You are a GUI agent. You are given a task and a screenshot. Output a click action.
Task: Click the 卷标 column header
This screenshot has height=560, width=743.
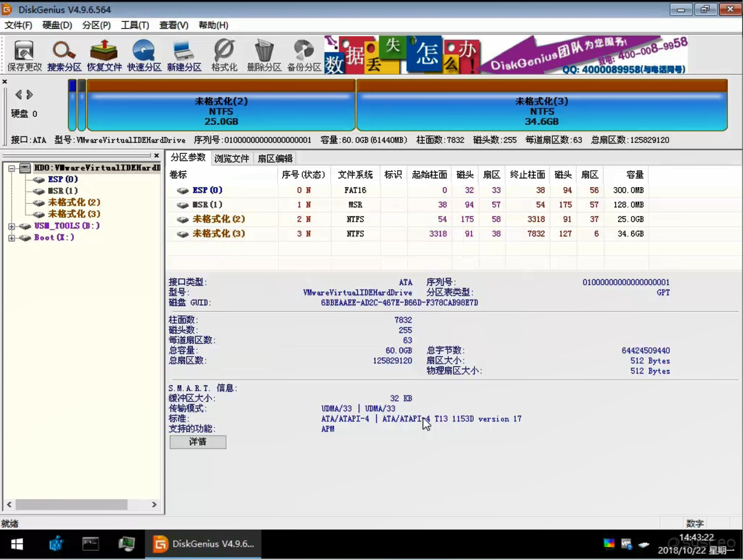[223, 174]
